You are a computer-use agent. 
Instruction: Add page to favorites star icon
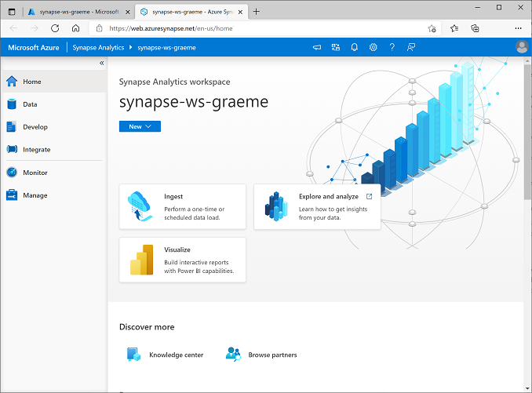[432, 28]
